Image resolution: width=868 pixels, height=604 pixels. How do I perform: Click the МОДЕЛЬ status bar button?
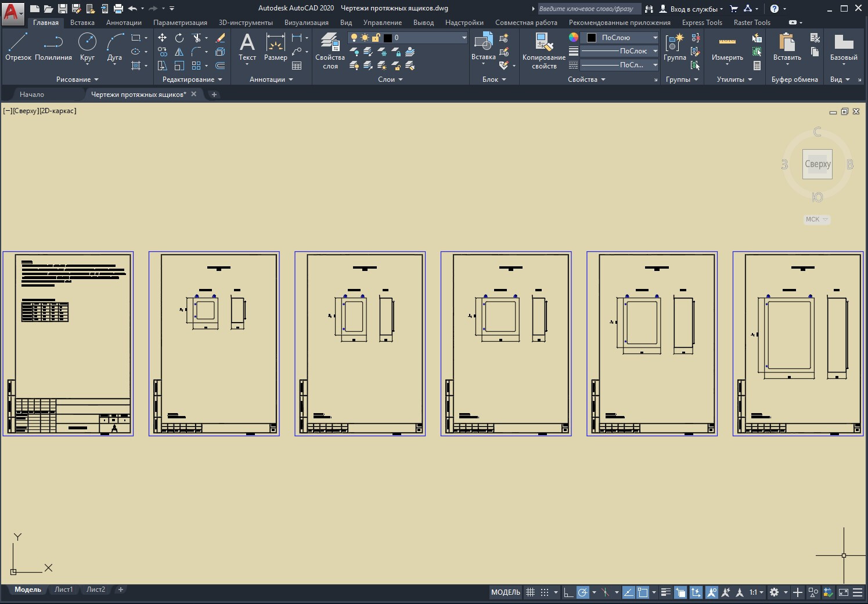(505, 592)
